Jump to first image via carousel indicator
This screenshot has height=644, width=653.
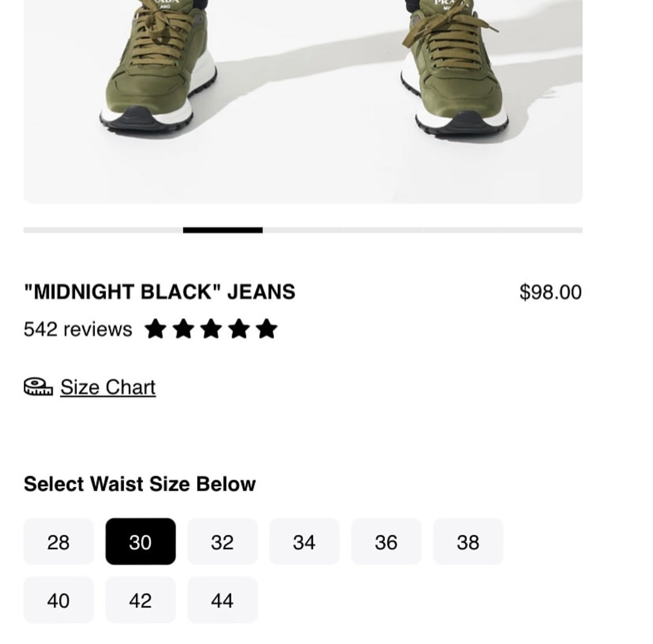point(63,230)
